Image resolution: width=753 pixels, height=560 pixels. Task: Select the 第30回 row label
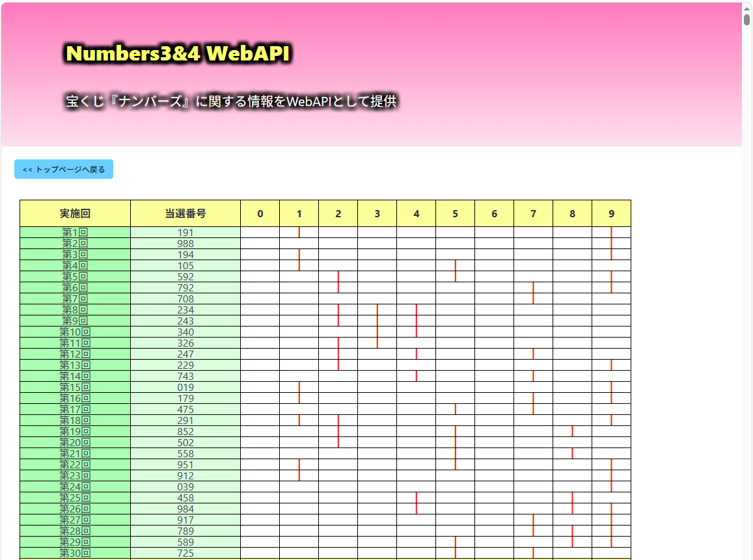[75, 553]
